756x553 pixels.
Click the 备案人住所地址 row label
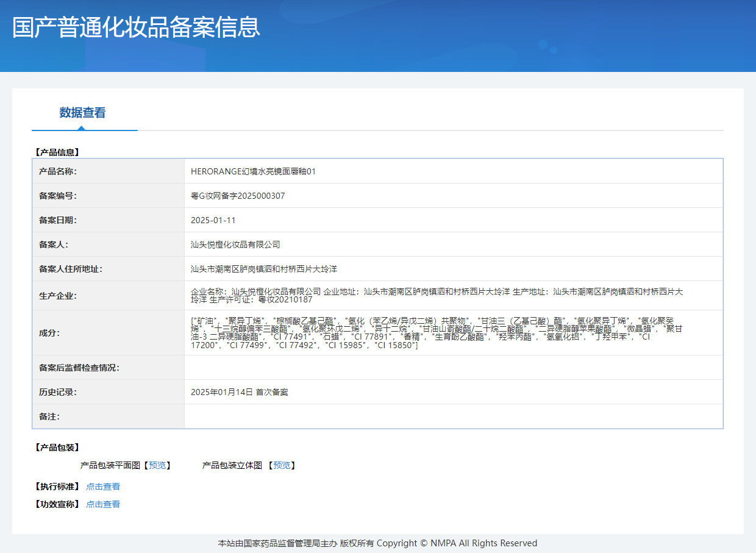click(x=71, y=269)
